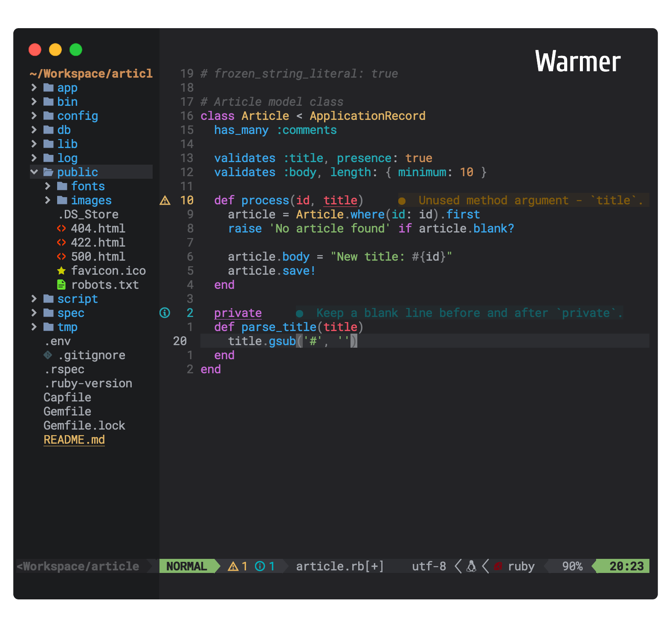Click the document icon beside robots.txt

[x=61, y=285]
